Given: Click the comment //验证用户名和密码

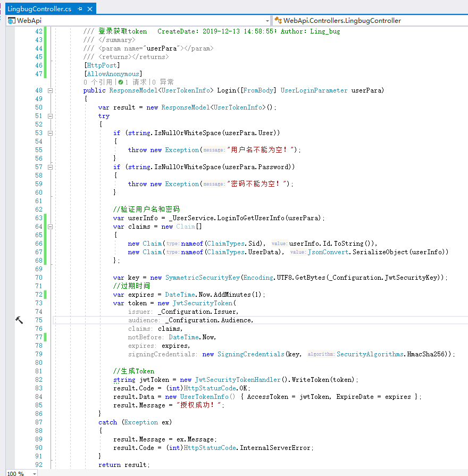Looking at the screenshot, I should coord(146,209).
